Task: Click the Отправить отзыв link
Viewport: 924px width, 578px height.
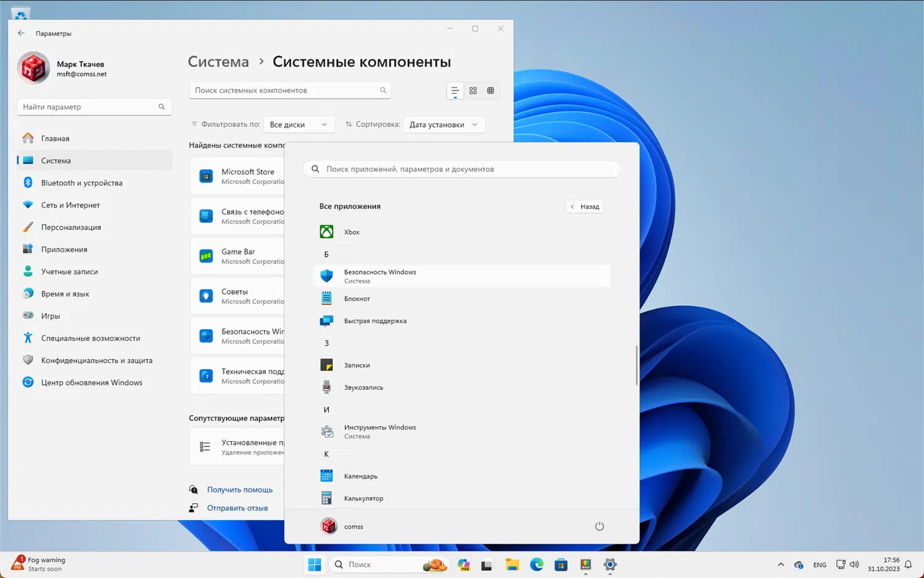Action: [237, 508]
